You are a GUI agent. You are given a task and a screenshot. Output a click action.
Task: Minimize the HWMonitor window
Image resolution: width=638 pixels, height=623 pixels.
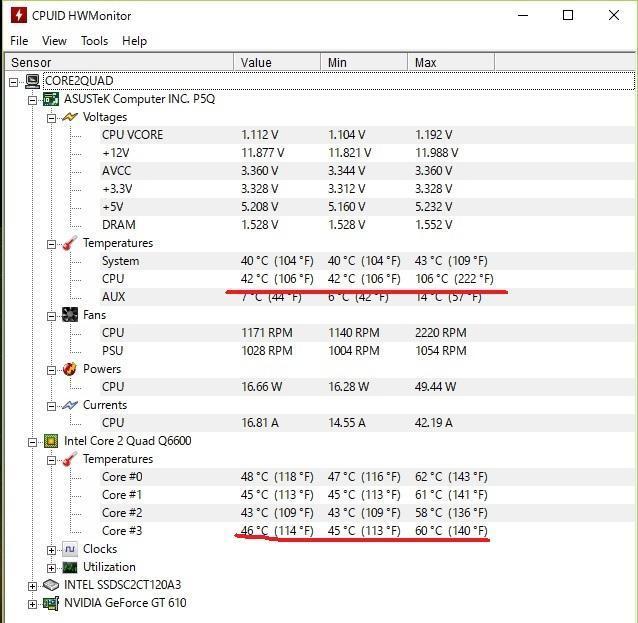pos(523,15)
